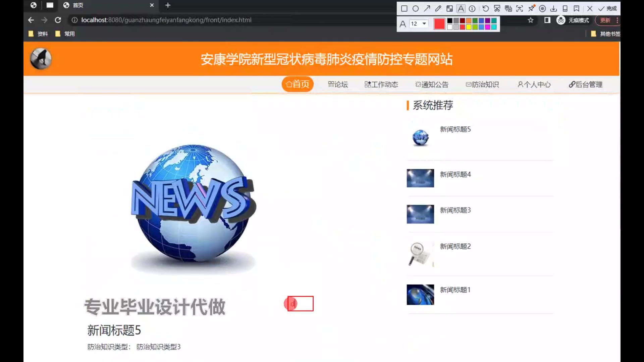Screen dimensions: 644x362
Task: Select the numbered step marker tool
Action: click(472, 9)
